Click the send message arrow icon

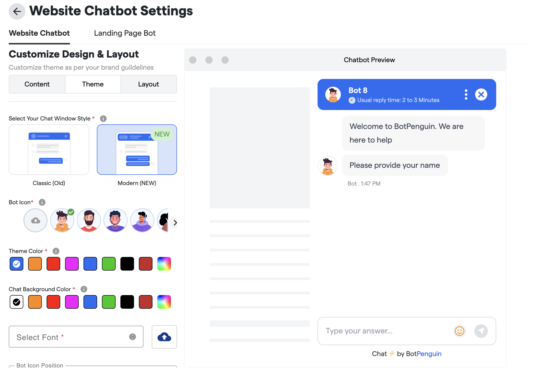(x=481, y=331)
